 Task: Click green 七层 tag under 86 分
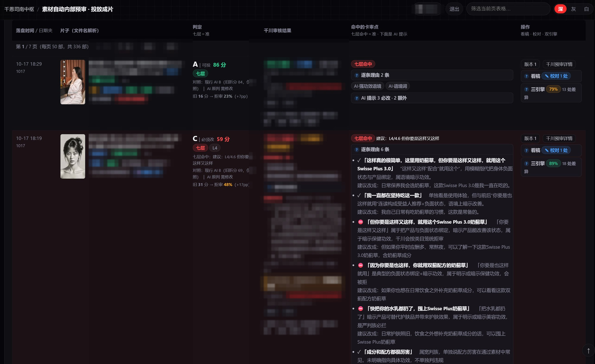[x=200, y=73]
